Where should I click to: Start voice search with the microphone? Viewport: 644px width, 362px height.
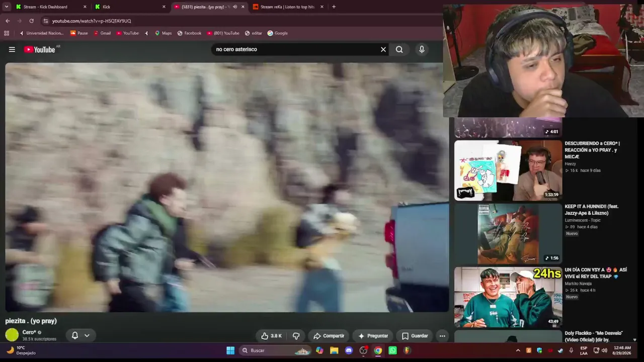tap(422, 49)
